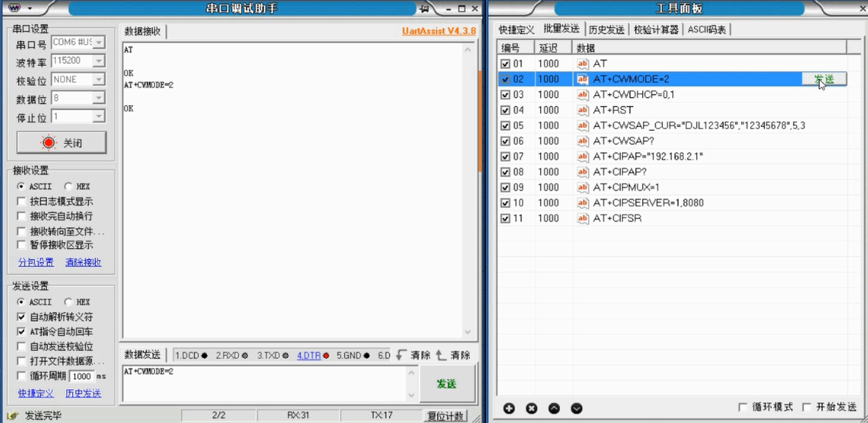The image size is (868, 423).
Task: Uncheck AT指令自动回车 checkbox
Action: point(22,332)
